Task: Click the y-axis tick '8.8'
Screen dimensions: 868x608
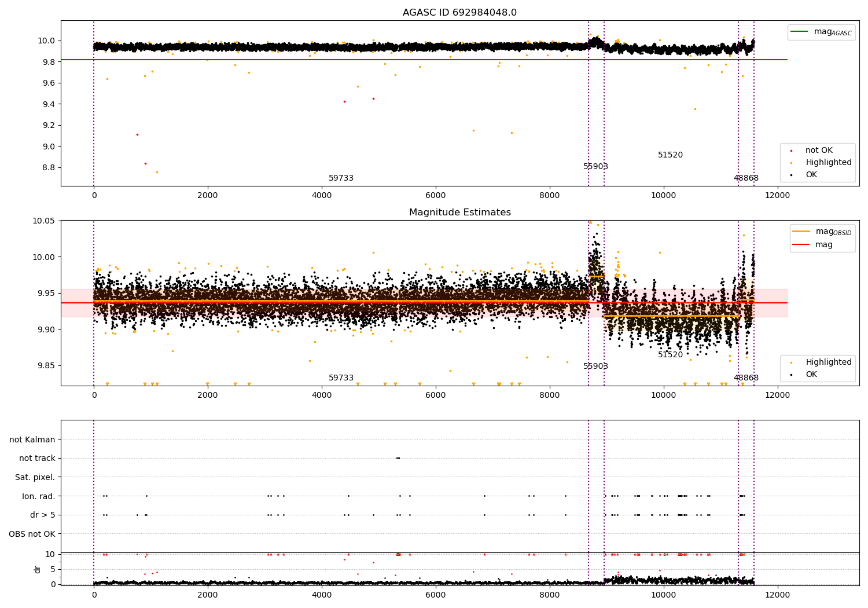Action: [x=48, y=168]
